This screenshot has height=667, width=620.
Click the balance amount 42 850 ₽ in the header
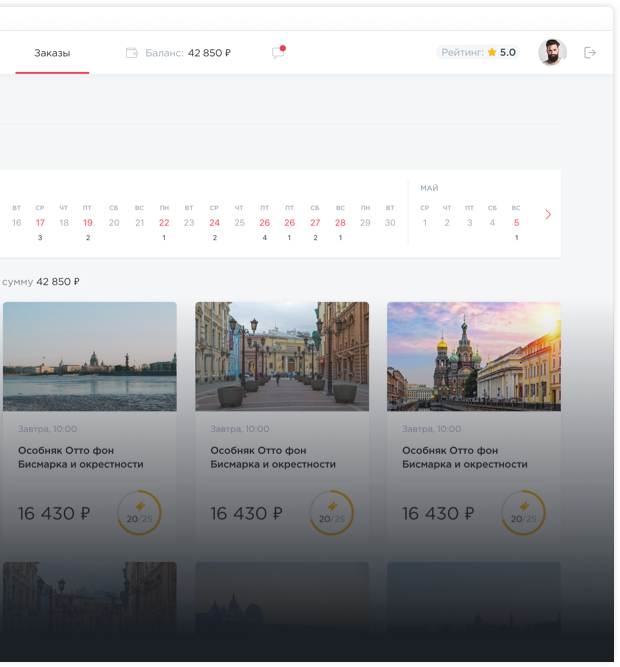click(209, 53)
